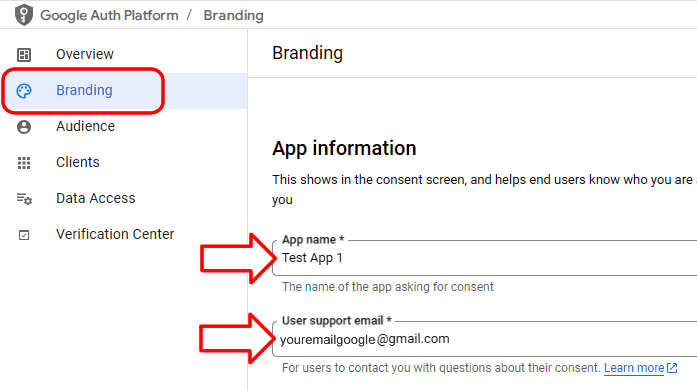Screen dimensions: 697x391
Task: Navigate to Data Access
Action: [96, 198]
